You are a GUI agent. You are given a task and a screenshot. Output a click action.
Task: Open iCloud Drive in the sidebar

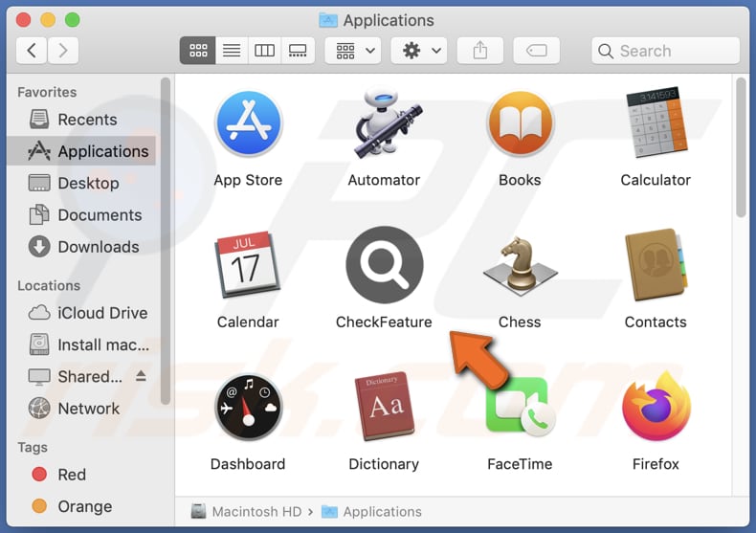pyautogui.click(x=82, y=313)
